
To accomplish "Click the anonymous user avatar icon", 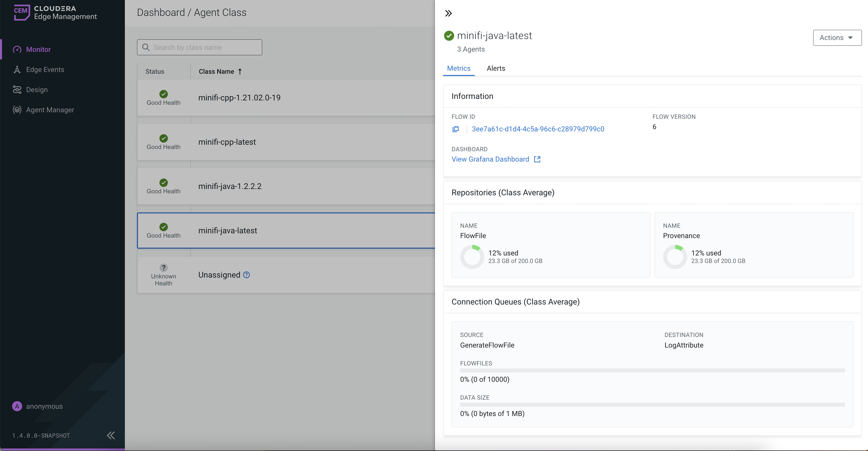I will coord(17,406).
